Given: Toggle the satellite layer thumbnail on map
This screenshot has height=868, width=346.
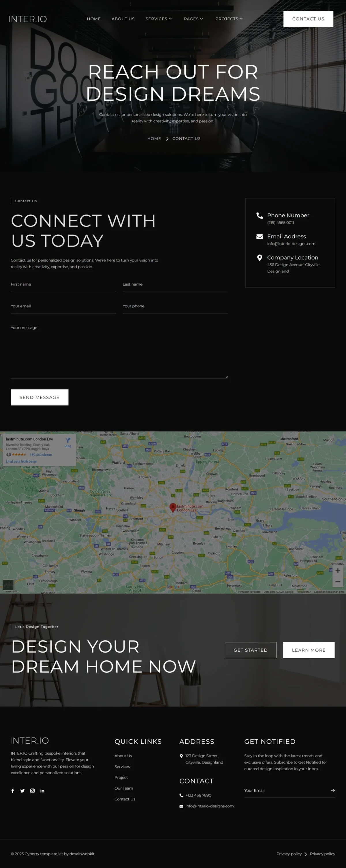Looking at the screenshot, I should tap(8, 584).
